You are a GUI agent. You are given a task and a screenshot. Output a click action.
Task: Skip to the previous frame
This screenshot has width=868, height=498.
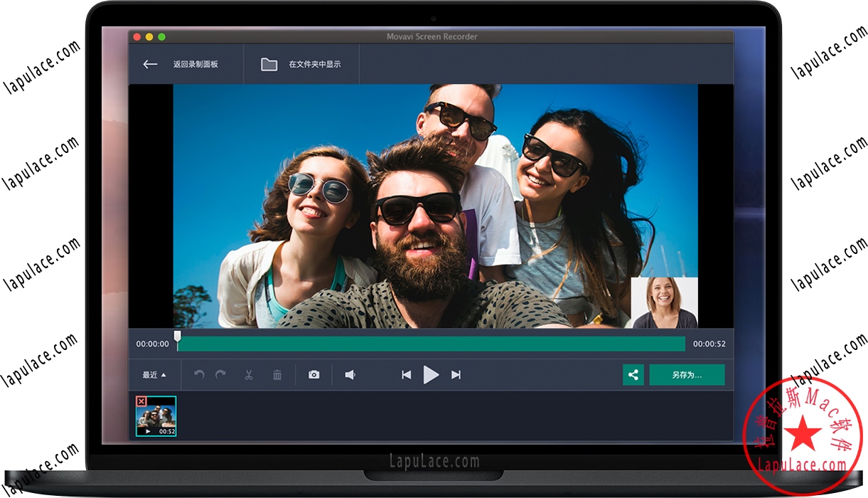(x=407, y=374)
